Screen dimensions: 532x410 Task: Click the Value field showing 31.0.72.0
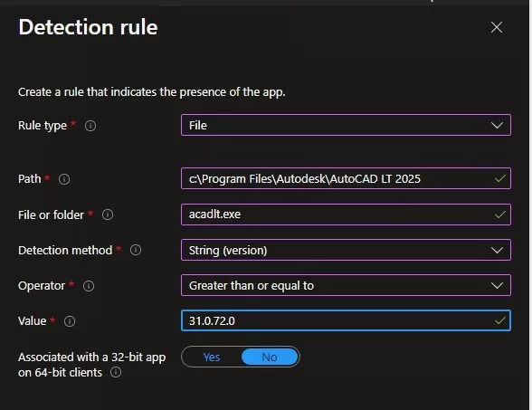pos(346,320)
